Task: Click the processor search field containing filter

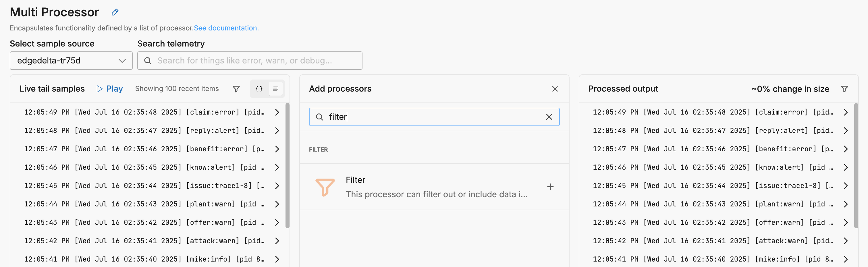Action: [434, 117]
